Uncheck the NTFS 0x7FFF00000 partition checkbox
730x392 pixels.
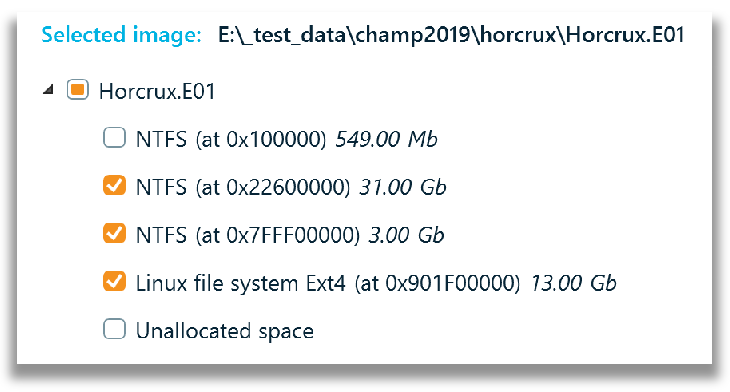click(x=114, y=233)
